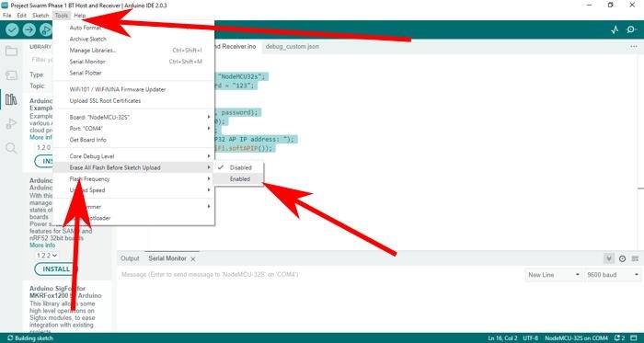
Task: Open the Sketch menu
Action: click(40, 16)
